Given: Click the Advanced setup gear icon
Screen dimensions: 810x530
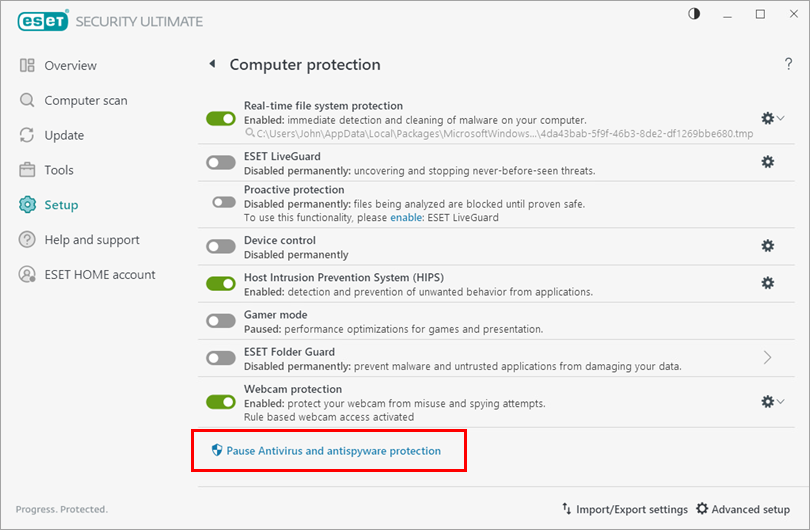Looking at the screenshot, I should pyautogui.click(x=702, y=509).
